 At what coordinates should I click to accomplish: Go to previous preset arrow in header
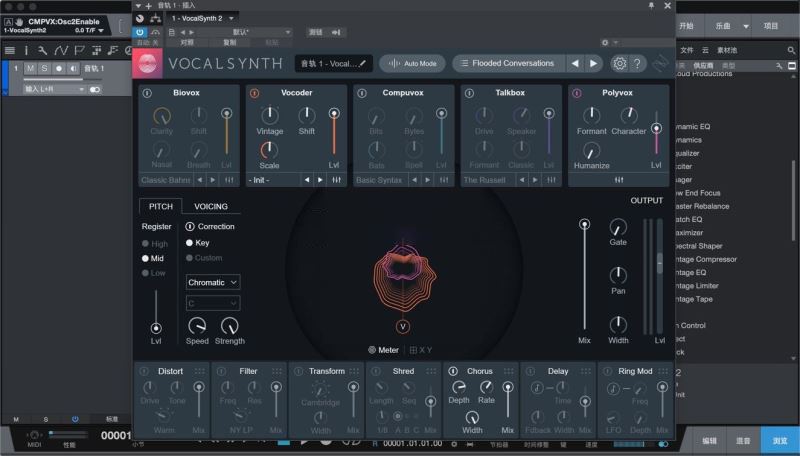[575, 63]
